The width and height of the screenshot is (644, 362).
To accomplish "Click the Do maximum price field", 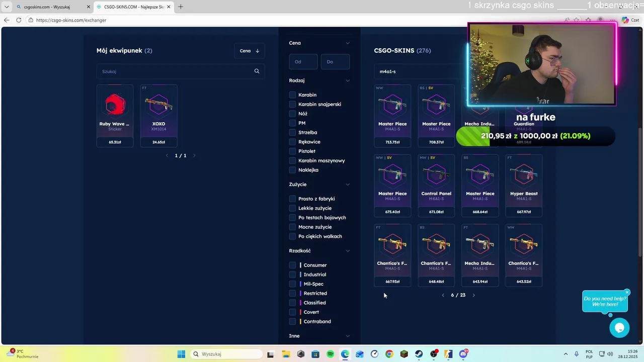I will click(x=335, y=61).
